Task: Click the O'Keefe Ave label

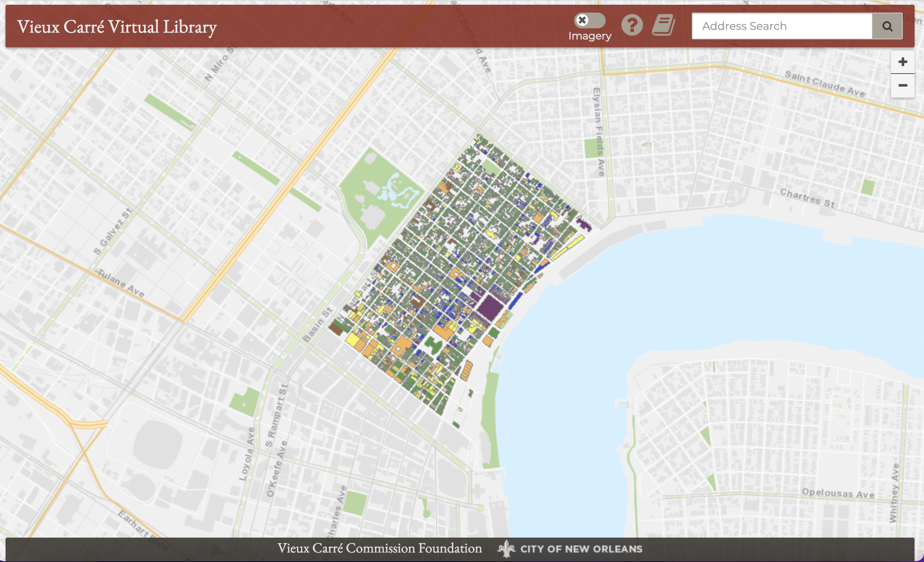Action: tap(277, 469)
